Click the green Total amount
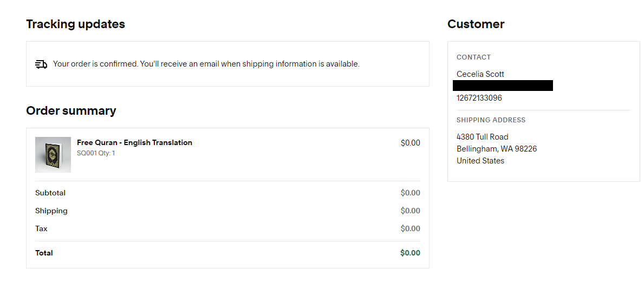This screenshot has height=308, width=644. click(x=410, y=253)
